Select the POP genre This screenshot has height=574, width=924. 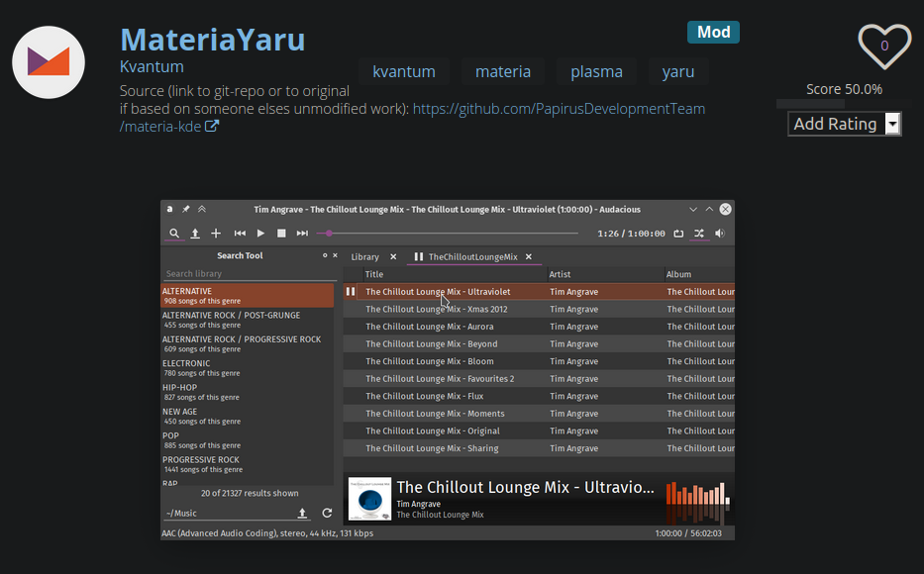pos(247,440)
